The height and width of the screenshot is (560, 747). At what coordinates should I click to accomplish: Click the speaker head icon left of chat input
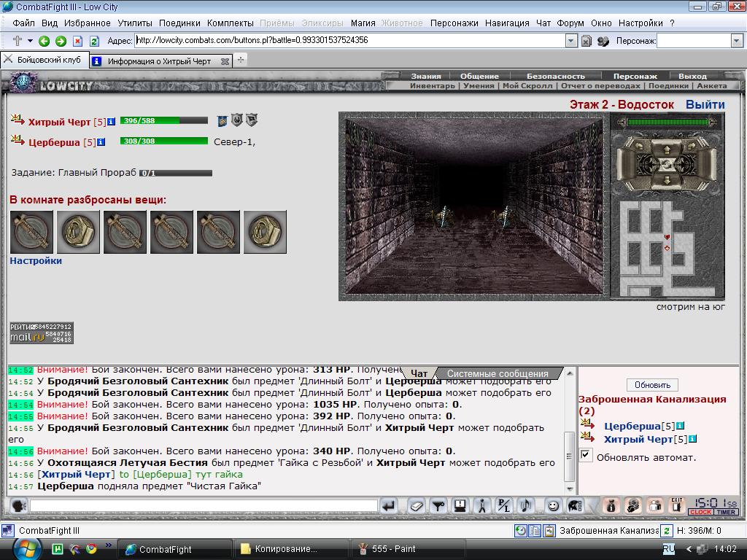tap(18, 506)
